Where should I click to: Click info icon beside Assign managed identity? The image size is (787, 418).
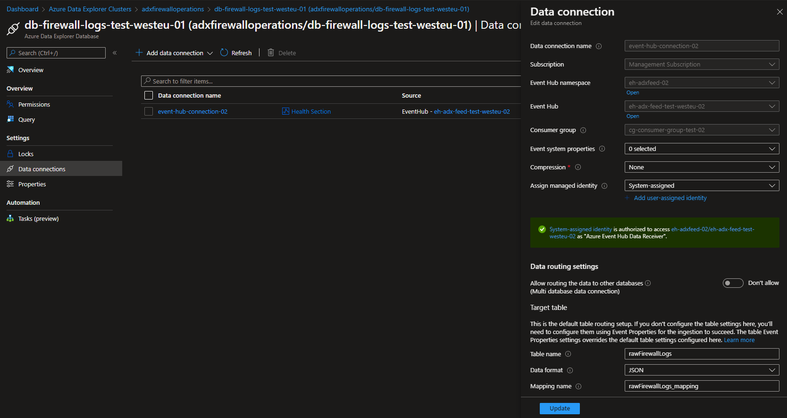point(604,186)
